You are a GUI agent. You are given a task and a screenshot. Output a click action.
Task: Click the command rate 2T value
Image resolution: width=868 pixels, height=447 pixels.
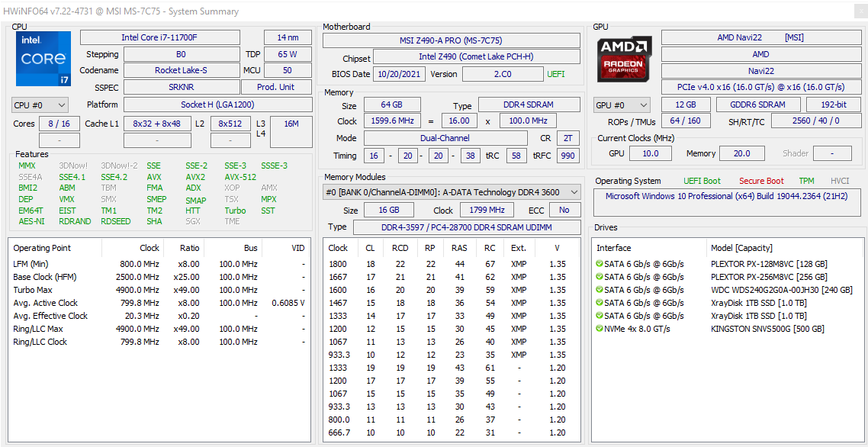point(568,138)
